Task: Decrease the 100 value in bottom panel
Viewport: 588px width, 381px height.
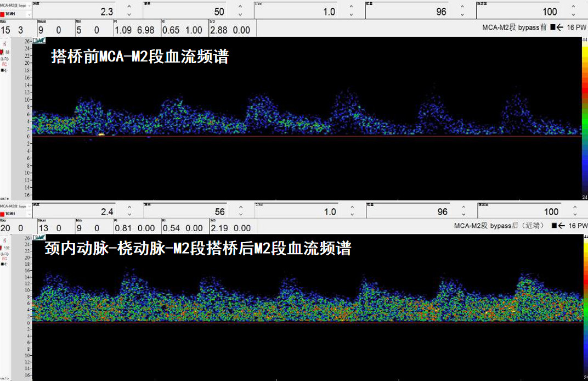Action: pos(574,214)
